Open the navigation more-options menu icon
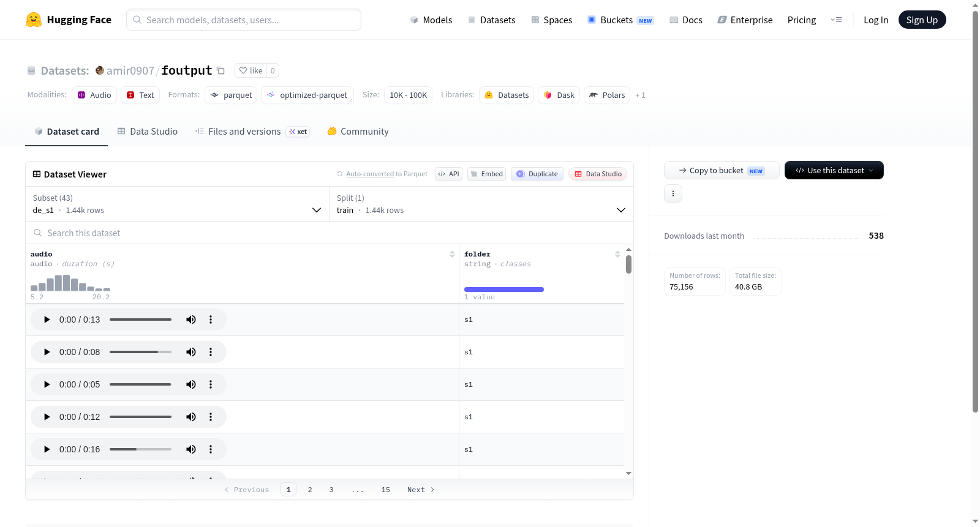 [x=836, y=20]
